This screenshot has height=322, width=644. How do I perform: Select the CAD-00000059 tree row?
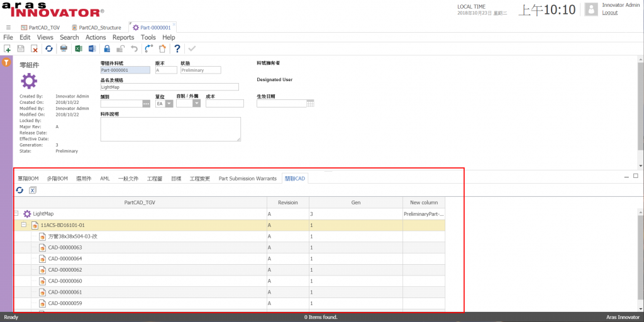tap(229, 303)
